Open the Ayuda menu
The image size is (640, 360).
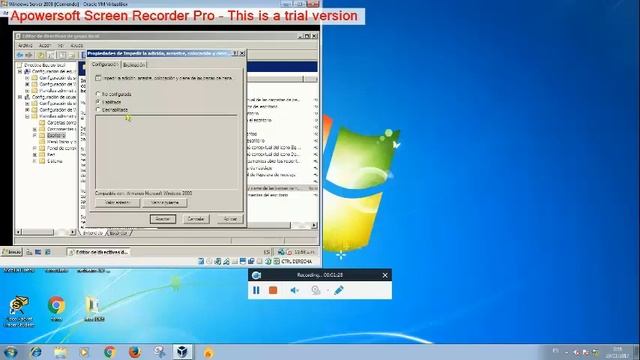point(76,45)
